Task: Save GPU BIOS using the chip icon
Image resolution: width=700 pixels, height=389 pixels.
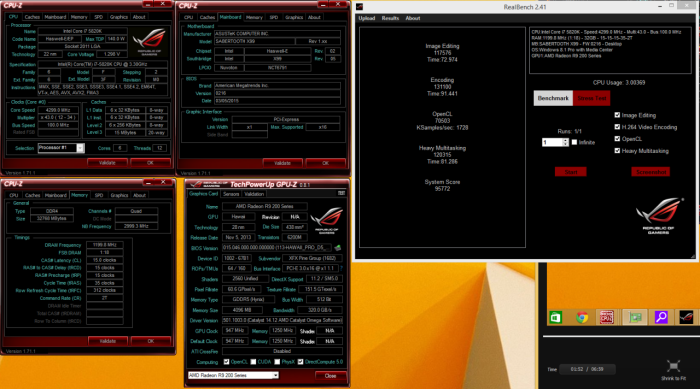Action: coord(338,247)
